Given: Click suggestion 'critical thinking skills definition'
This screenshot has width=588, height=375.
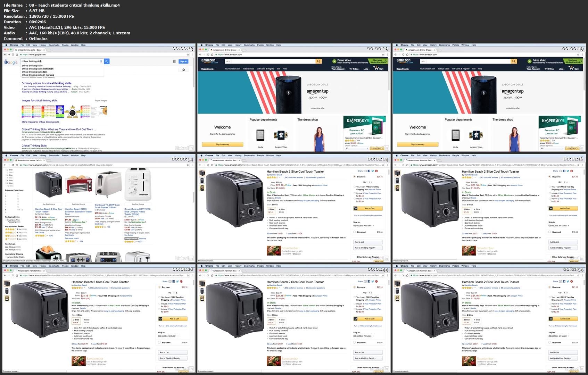Looking at the screenshot, I should point(38,69).
